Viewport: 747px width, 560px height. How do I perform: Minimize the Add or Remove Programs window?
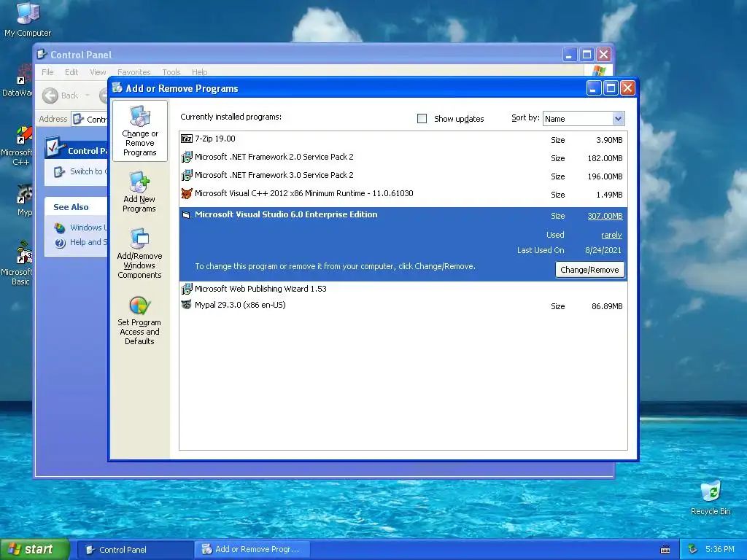(594, 88)
